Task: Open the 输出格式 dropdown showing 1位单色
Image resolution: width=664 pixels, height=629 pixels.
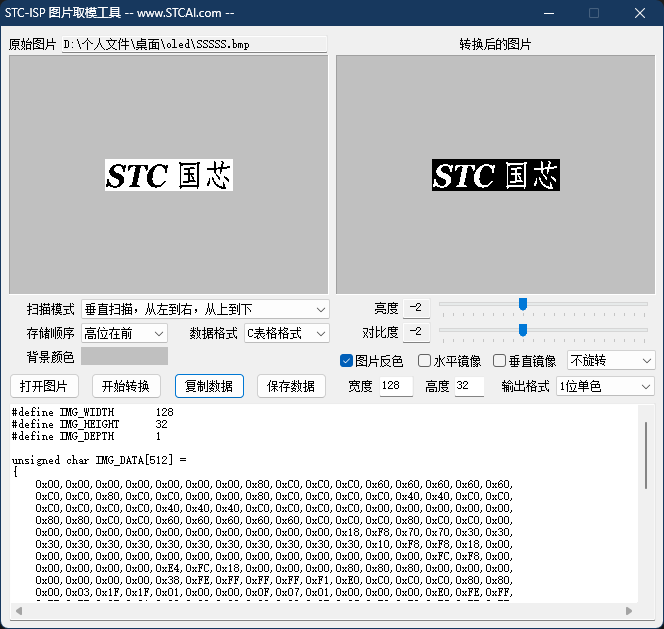Action: [605, 386]
